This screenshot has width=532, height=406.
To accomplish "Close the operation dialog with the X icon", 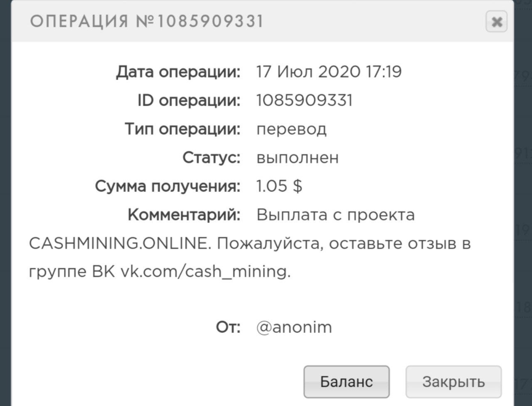I will click(x=496, y=22).
